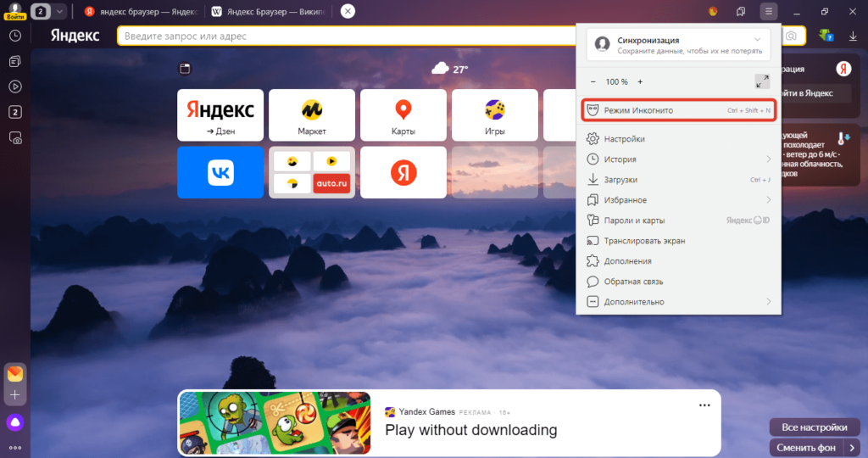
Task: Open the history clock icon in sidebar
Action: (x=14, y=36)
